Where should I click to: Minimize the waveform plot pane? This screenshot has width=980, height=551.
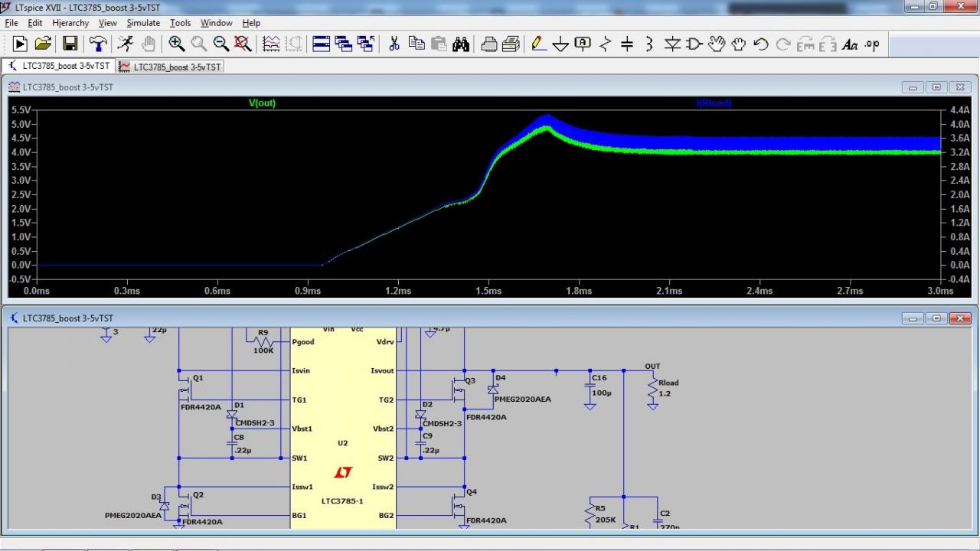(913, 87)
